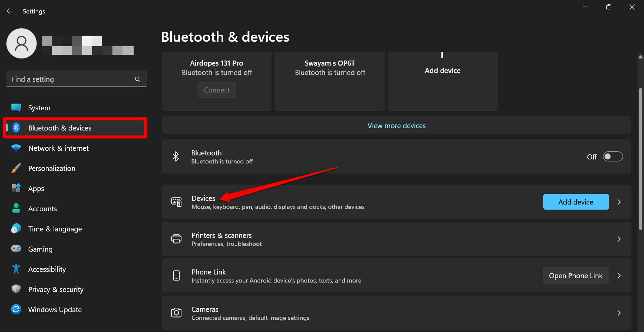The height and width of the screenshot is (332, 644).
Task: Select the Airdopes 131 Pro device name
Action: click(x=216, y=63)
